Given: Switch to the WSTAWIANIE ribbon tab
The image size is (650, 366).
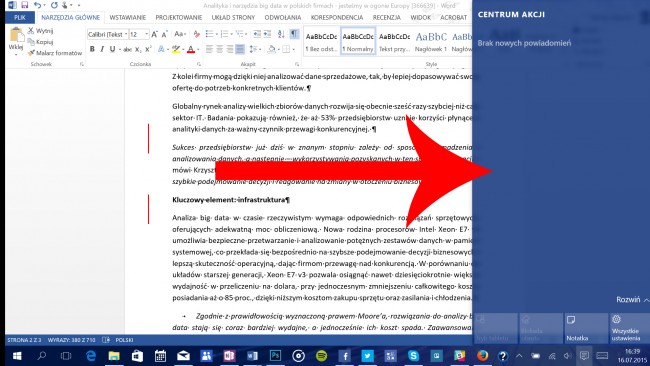Looking at the screenshot, I should point(128,17).
